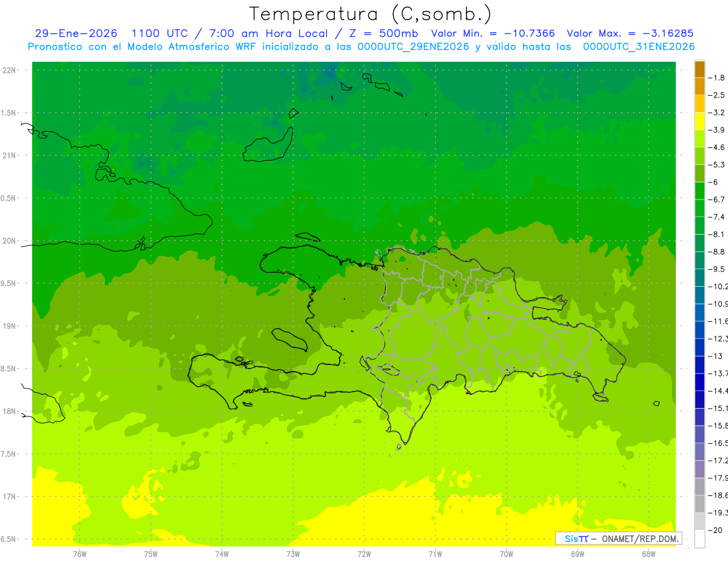Click the 72W longitude axis label
Image resolution: width=728 pixels, height=562 pixels.
coord(365,554)
